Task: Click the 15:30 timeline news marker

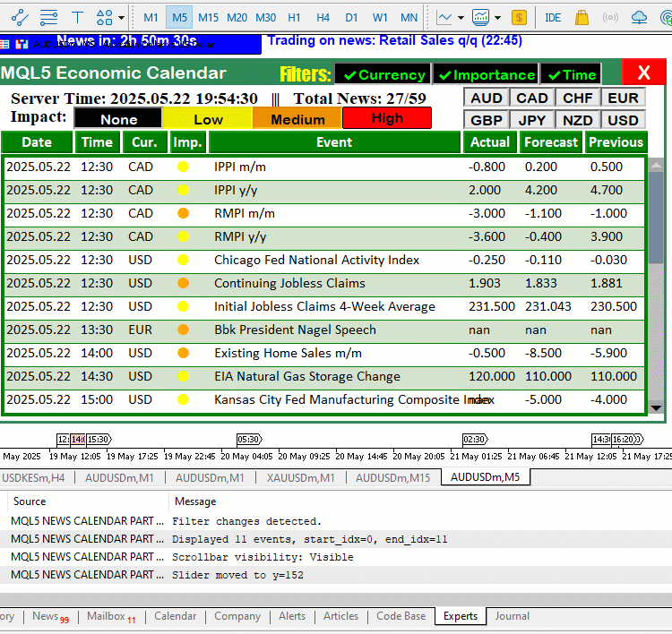Action: click(99, 439)
